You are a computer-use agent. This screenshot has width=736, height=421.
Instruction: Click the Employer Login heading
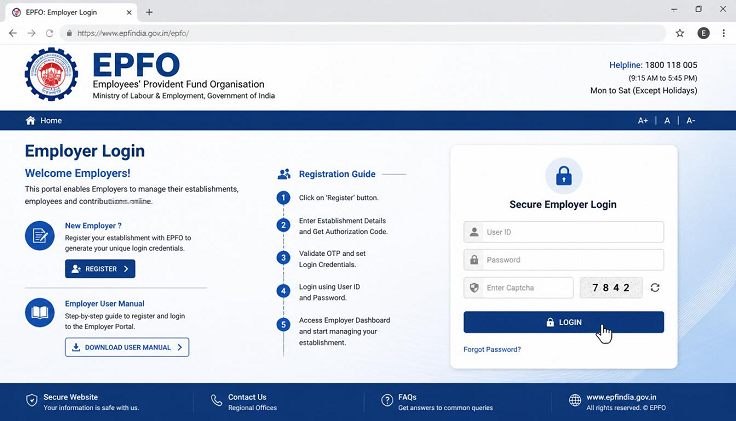pyautogui.click(x=85, y=151)
